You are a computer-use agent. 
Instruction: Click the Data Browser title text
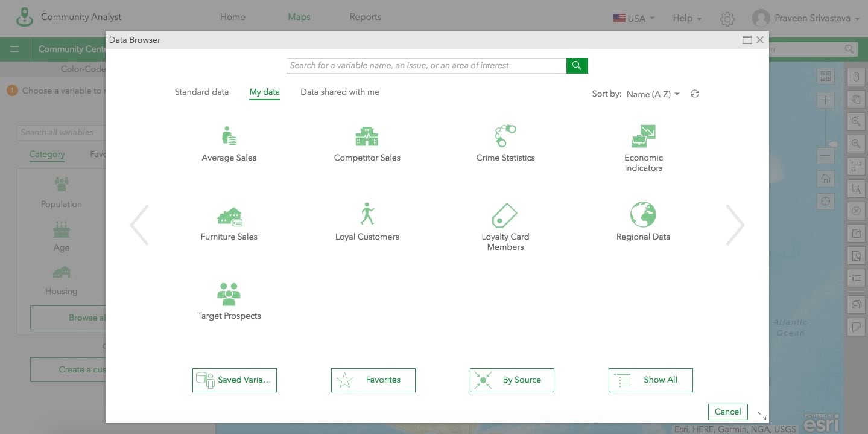coord(135,40)
